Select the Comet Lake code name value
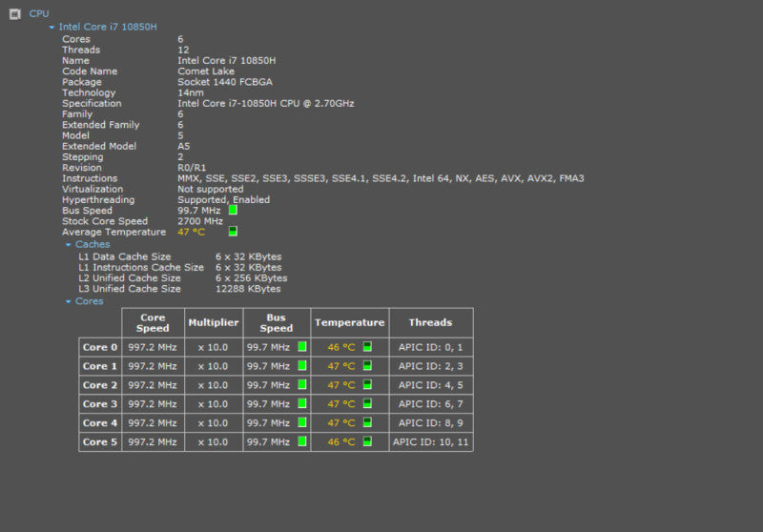Image resolution: width=763 pixels, height=532 pixels. coord(206,71)
